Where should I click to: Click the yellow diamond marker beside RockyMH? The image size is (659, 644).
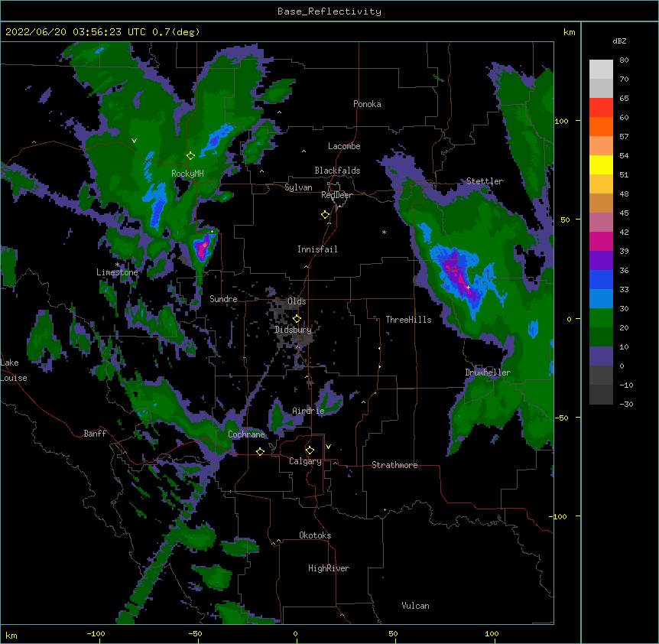pos(190,156)
